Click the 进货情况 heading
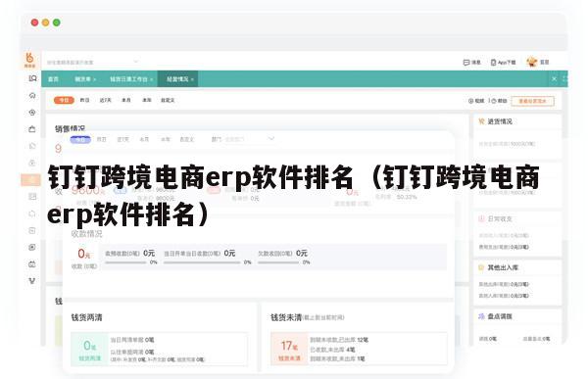This screenshot has height=379, width=588. (500, 121)
